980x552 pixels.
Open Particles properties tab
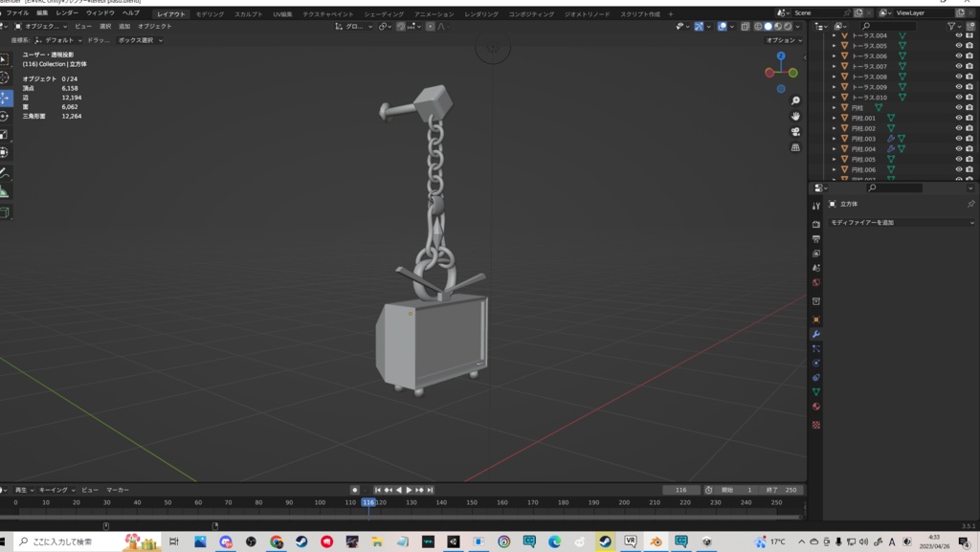click(815, 348)
